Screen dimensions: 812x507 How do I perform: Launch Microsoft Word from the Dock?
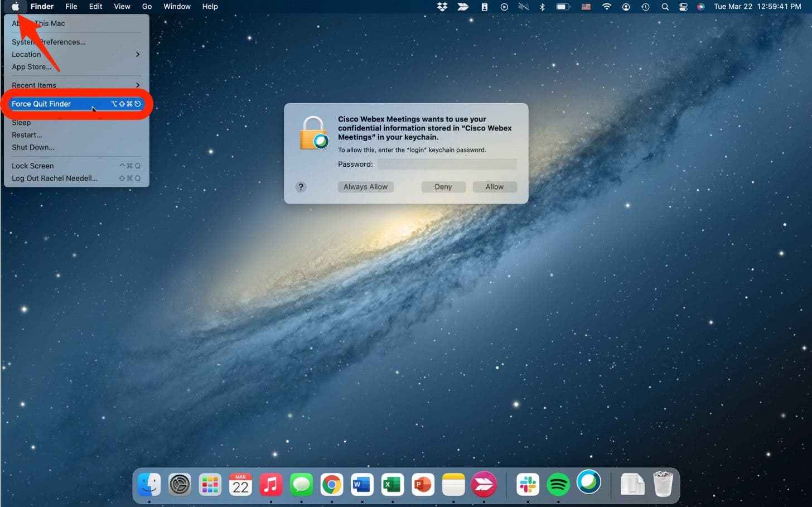pos(362,485)
